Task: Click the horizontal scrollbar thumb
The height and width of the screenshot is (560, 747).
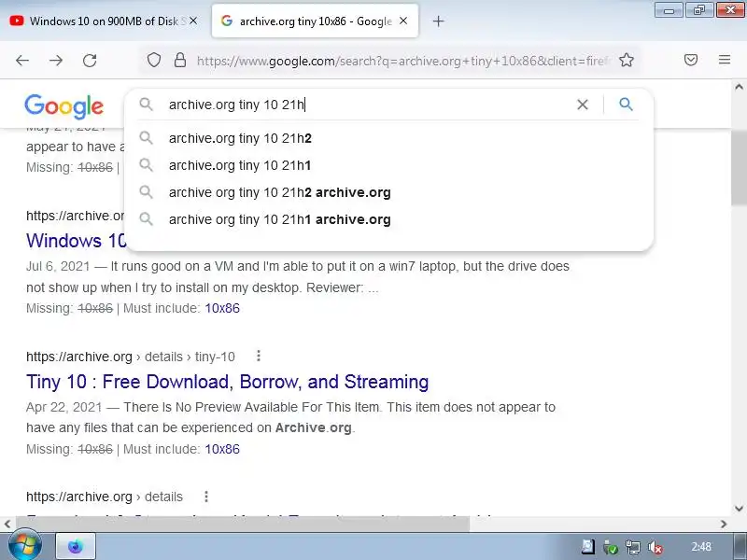Action: (x=243, y=525)
